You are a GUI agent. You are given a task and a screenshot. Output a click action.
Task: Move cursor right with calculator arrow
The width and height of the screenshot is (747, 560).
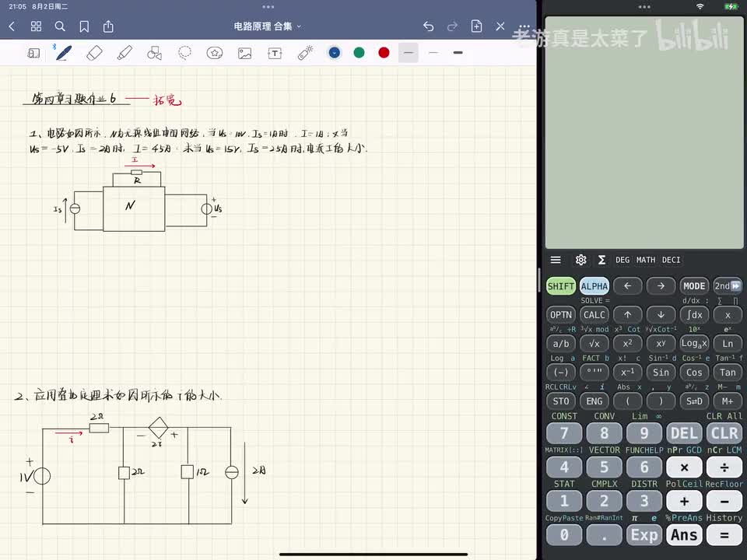point(661,286)
